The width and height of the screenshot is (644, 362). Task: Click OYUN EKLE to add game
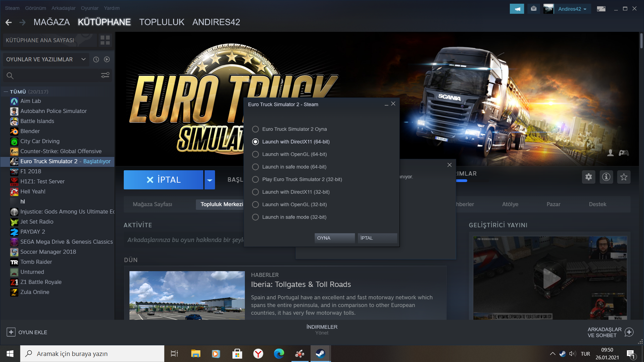click(27, 332)
